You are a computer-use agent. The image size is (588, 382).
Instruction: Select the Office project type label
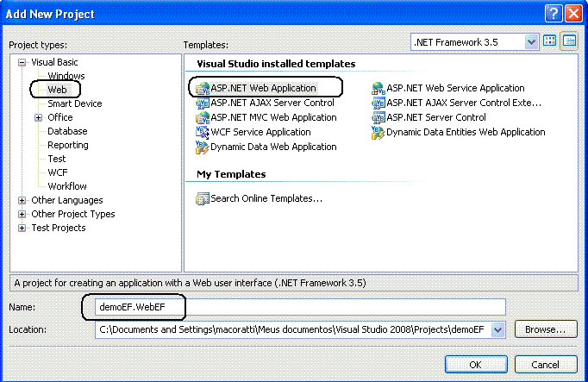60,118
